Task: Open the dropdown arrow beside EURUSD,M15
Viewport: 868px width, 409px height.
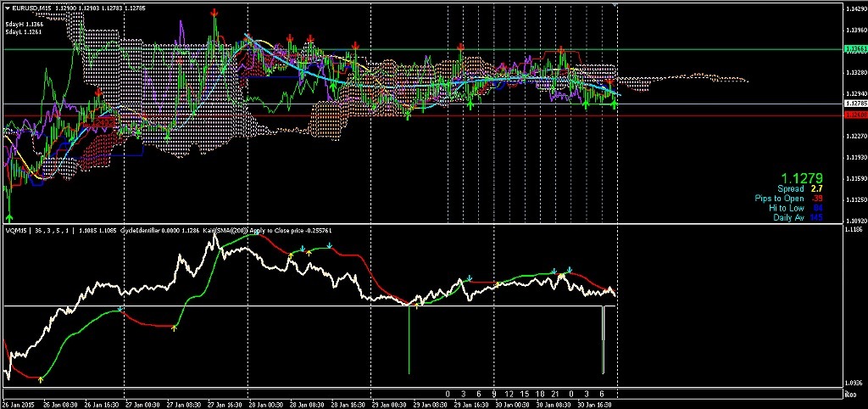Action: click(8, 8)
